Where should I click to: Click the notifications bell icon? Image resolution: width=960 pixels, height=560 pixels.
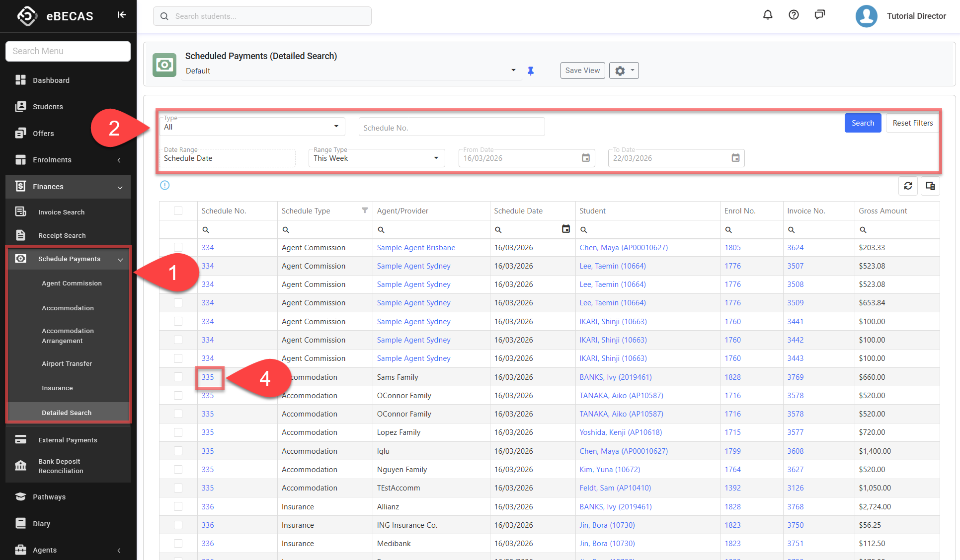pyautogui.click(x=768, y=15)
